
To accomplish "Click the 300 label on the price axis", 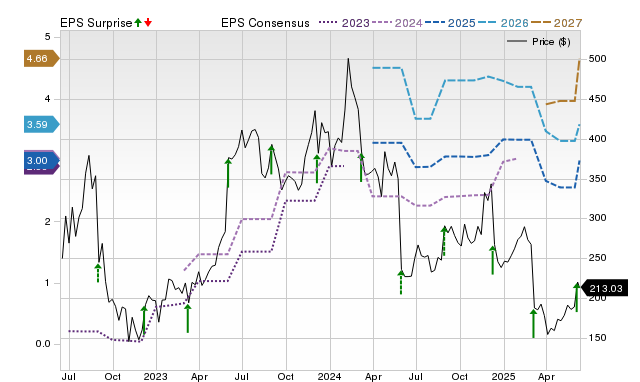I will click(x=598, y=218).
